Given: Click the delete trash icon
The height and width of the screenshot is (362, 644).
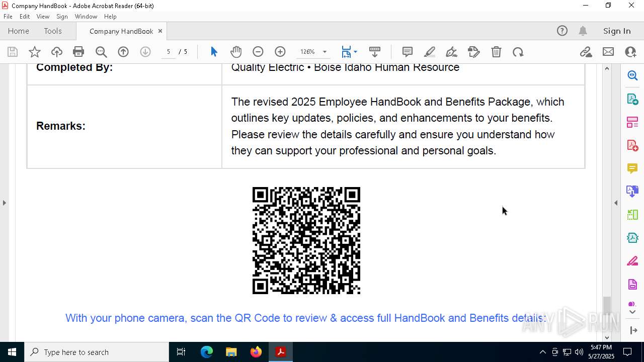Looking at the screenshot, I should (496, 52).
